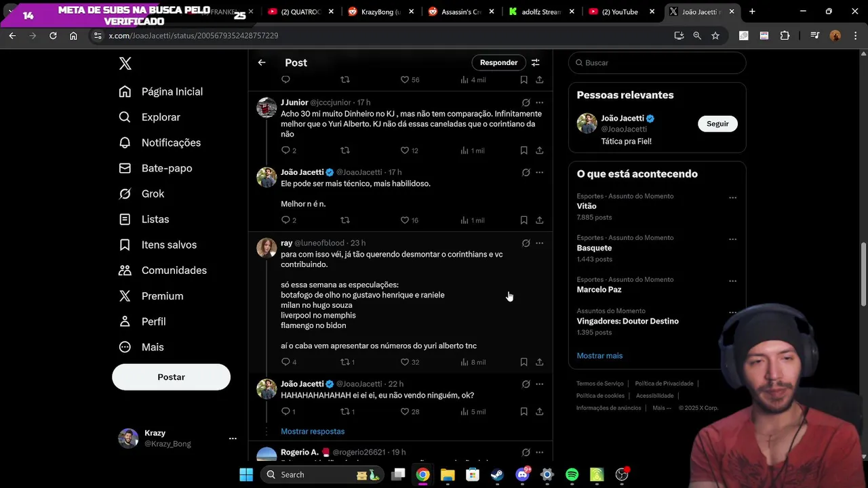Open Premium in the sidebar
This screenshot has width=868, height=488.
click(151, 296)
